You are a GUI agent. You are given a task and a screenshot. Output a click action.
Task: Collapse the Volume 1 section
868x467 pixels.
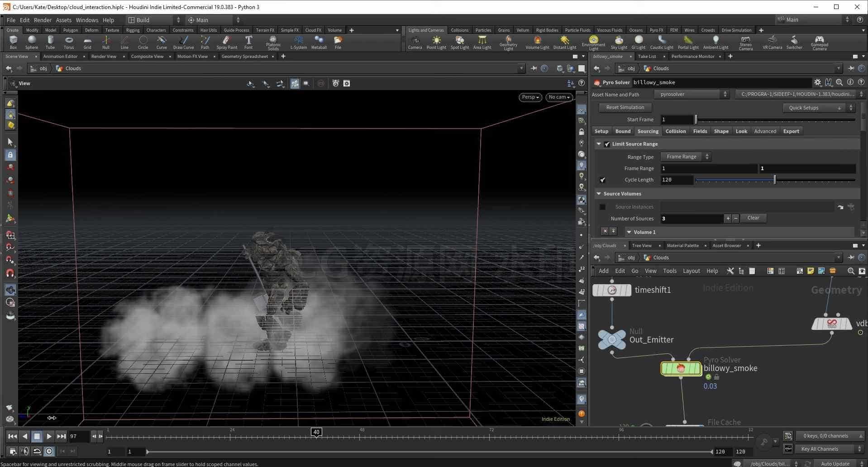coord(629,232)
